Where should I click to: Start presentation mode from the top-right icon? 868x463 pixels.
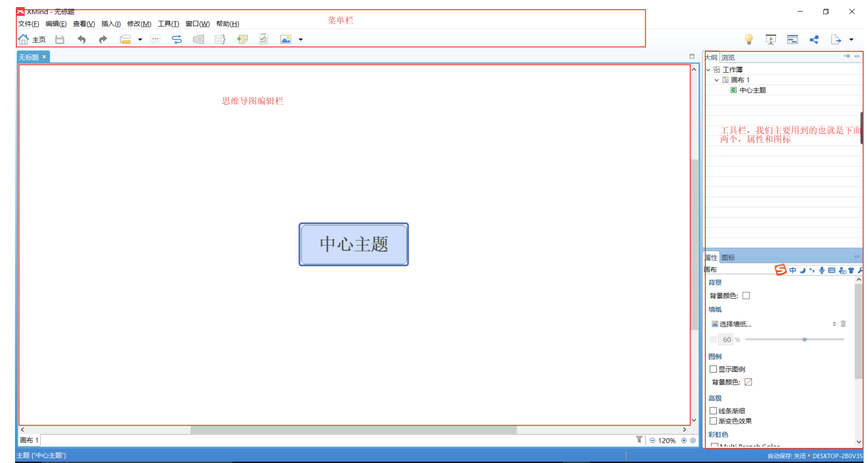click(x=771, y=39)
